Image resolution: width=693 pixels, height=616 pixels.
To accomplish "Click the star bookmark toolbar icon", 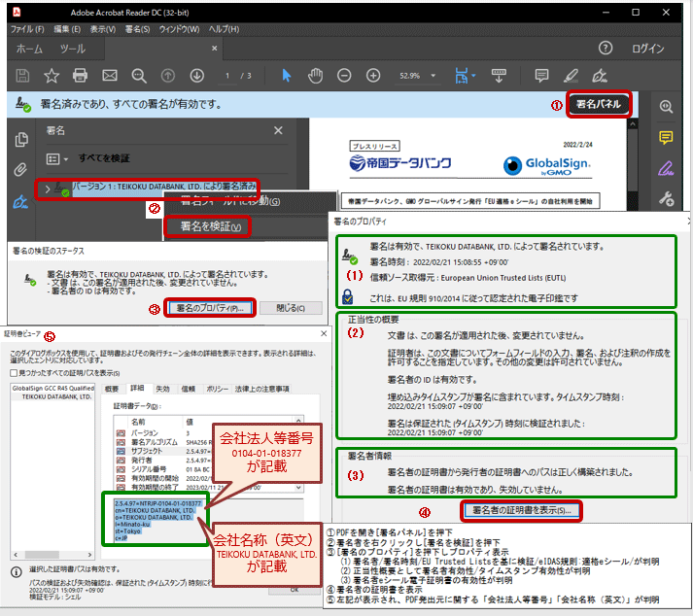I will (52, 76).
